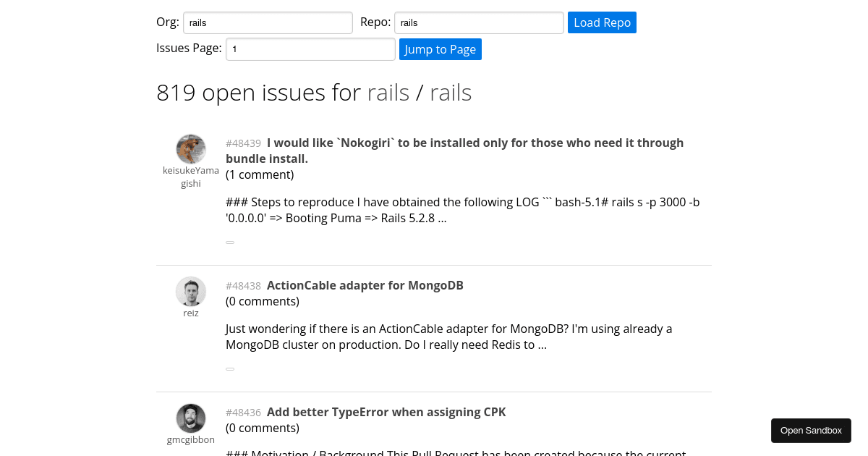Click keisukeYamagishi's profile avatar
Image resolution: width=868 pixels, height=456 pixels.
click(191, 149)
